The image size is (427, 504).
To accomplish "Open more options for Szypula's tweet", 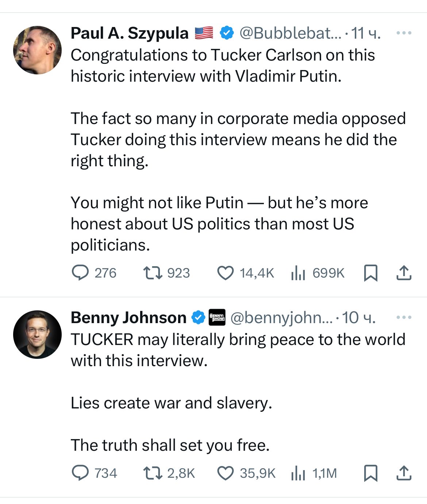I will point(404,33).
